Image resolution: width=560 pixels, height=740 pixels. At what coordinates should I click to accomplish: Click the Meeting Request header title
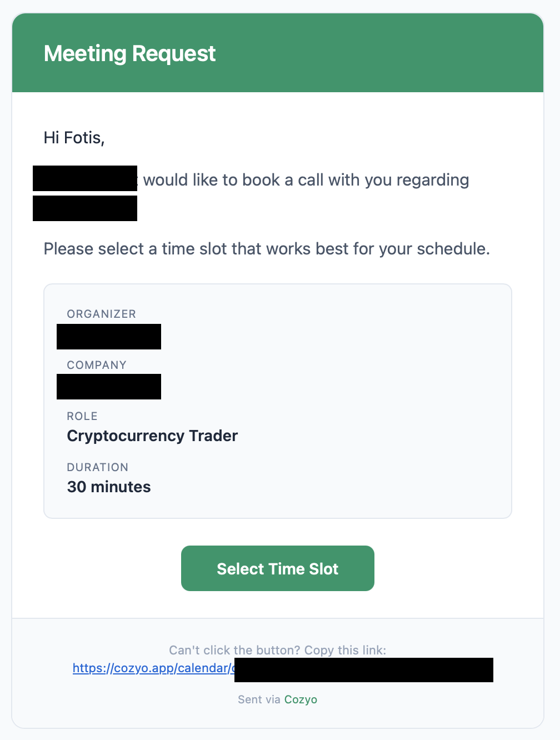tap(129, 53)
